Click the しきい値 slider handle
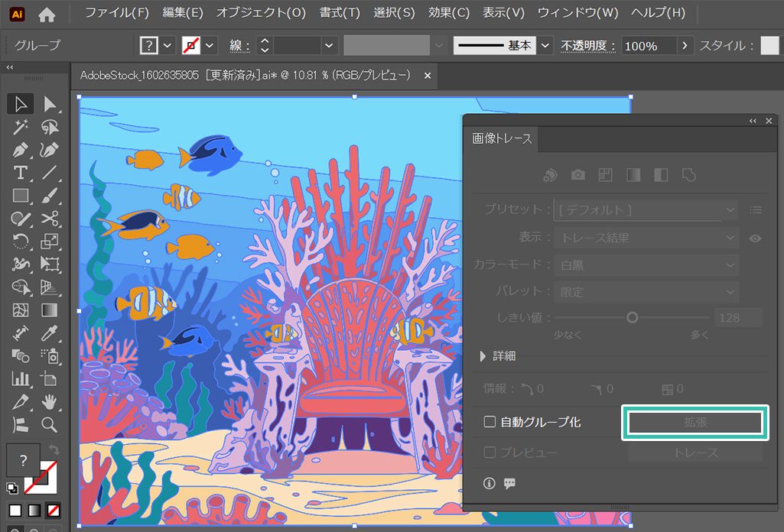Screen dimensions: 784x532 (x=632, y=317)
